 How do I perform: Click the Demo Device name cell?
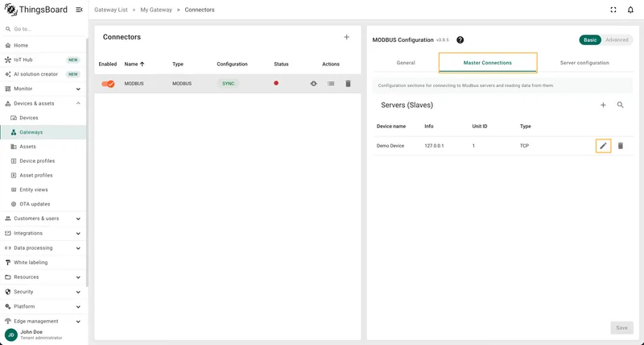(390, 146)
